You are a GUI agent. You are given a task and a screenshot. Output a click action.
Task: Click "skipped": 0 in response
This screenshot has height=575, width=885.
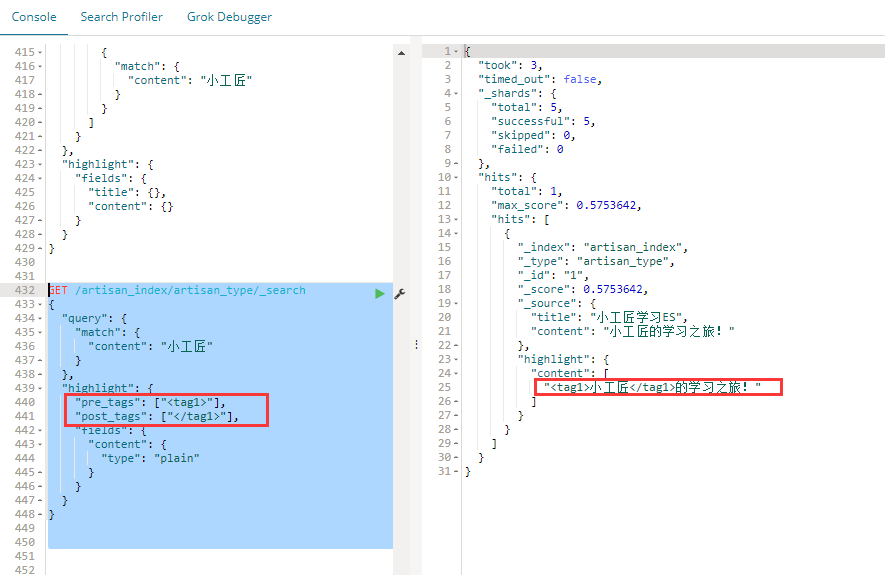click(x=533, y=135)
